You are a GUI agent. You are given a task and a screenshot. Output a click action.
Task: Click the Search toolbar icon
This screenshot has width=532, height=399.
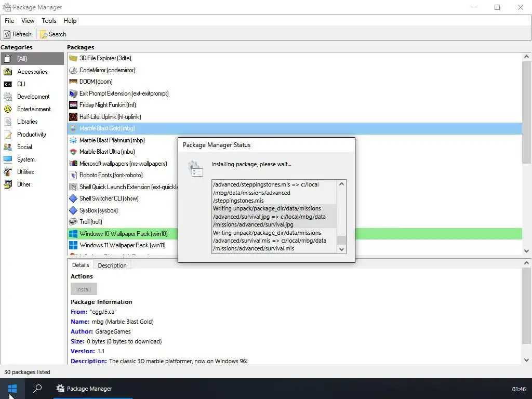[x=44, y=34]
